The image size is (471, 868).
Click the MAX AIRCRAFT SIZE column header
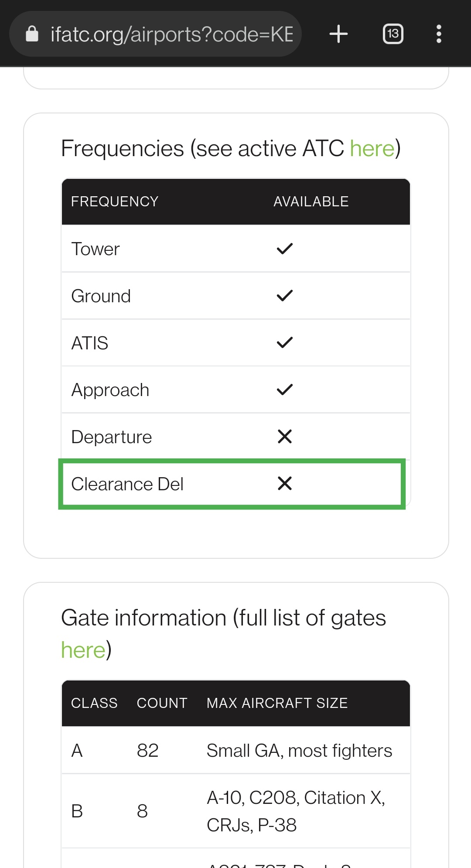pyautogui.click(x=277, y=703)
